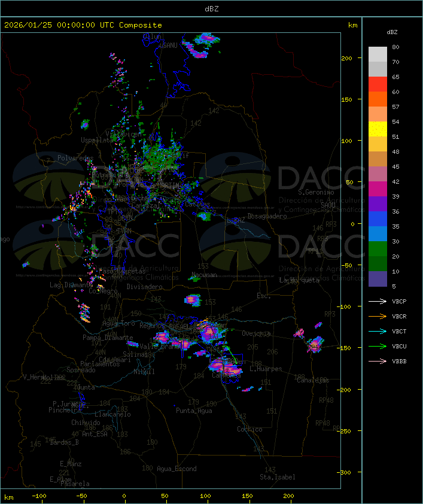Select the purple 36-39 dBZ swatch
This screenshot has width=423, height=504.
[x=378, y=204]
